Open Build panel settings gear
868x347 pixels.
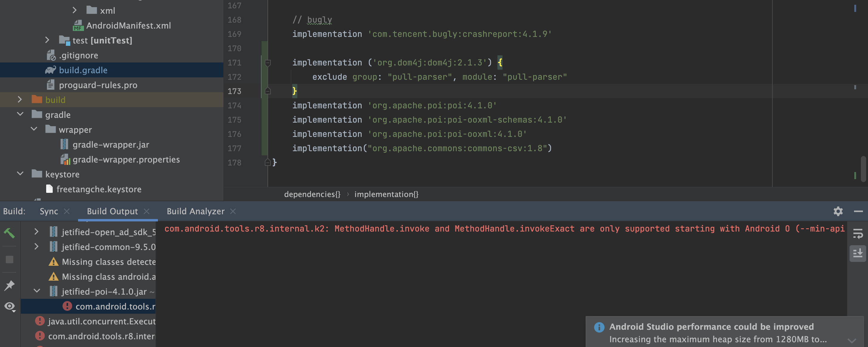[838, 211]
